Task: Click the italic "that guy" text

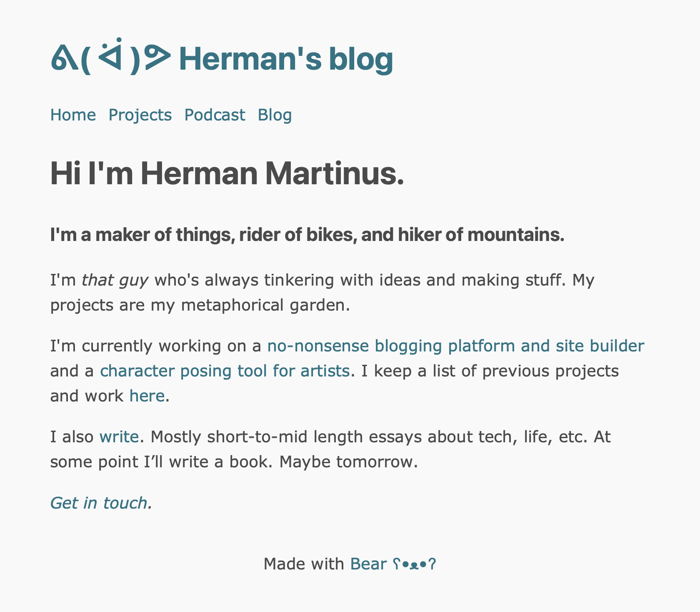Action: pos(115,280)
